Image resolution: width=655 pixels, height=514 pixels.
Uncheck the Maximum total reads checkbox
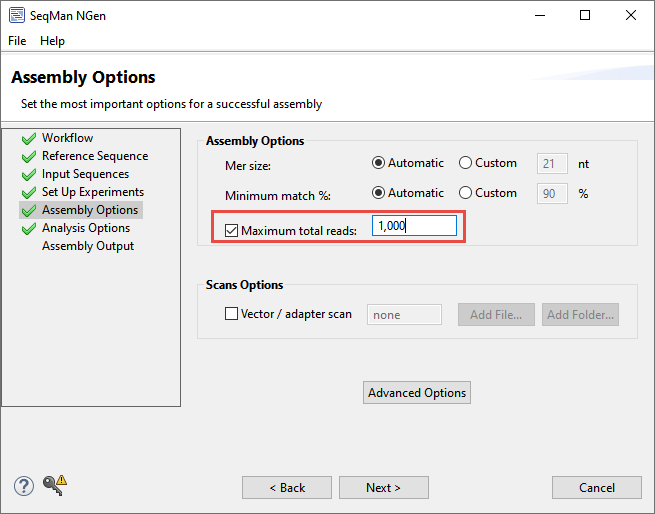click(x=232, y=230)
